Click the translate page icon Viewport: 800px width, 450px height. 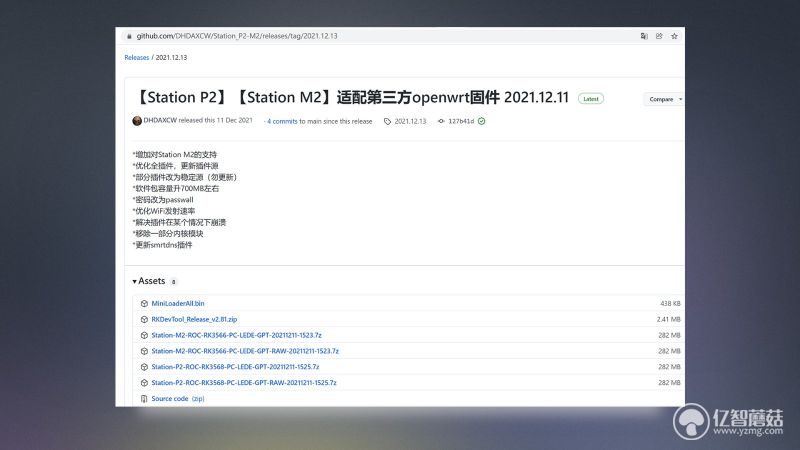(x=644, y=36)
